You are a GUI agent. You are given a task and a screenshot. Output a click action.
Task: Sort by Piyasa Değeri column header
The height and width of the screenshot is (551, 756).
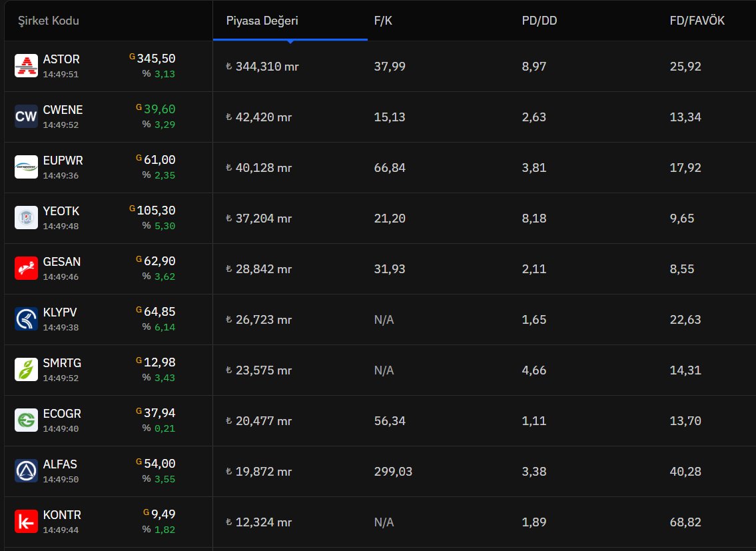tap(262, 21)
